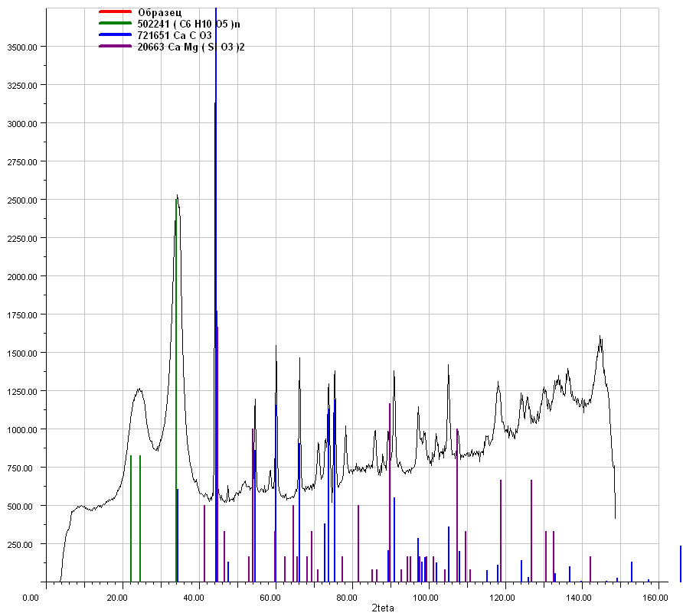Click the 3250.00 y-axis label

pyautogui.click(x=22, y=86)
